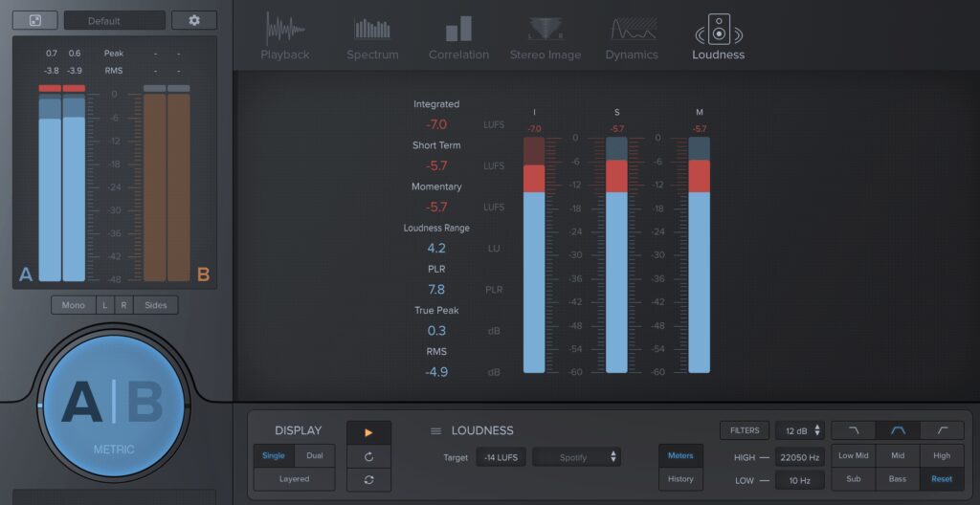Click the expand window icon at top left
Image resolution: width=980 pixels, height=505 pixels.
pos(34,20)
